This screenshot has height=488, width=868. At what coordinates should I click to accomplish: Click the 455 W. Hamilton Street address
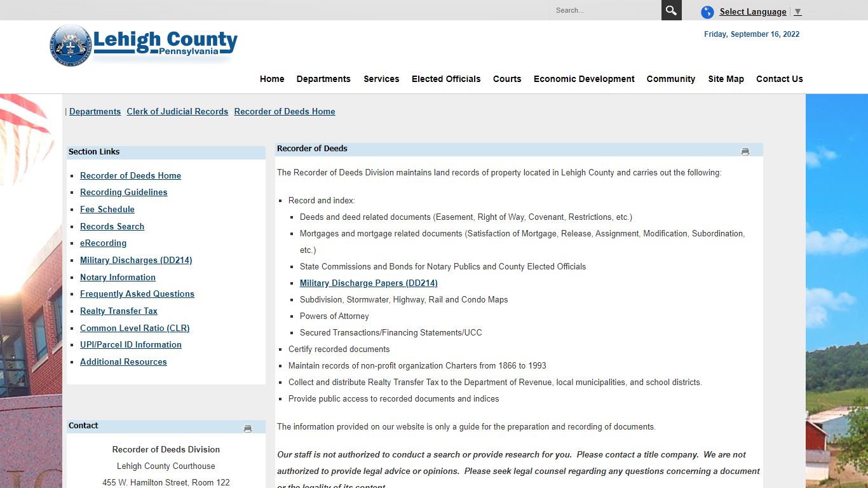click(166, 482)
